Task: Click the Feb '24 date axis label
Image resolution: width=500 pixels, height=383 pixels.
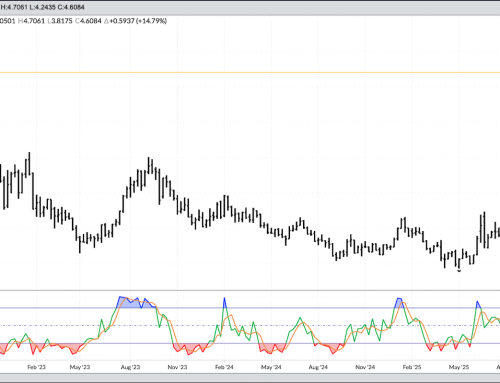Action: click(224, 367)
